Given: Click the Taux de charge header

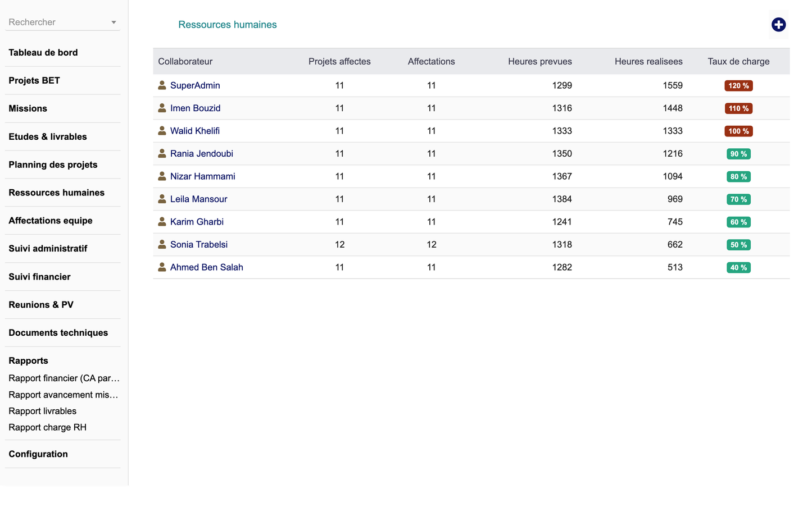Looking at the screenshot, I should tap(738, 61).
